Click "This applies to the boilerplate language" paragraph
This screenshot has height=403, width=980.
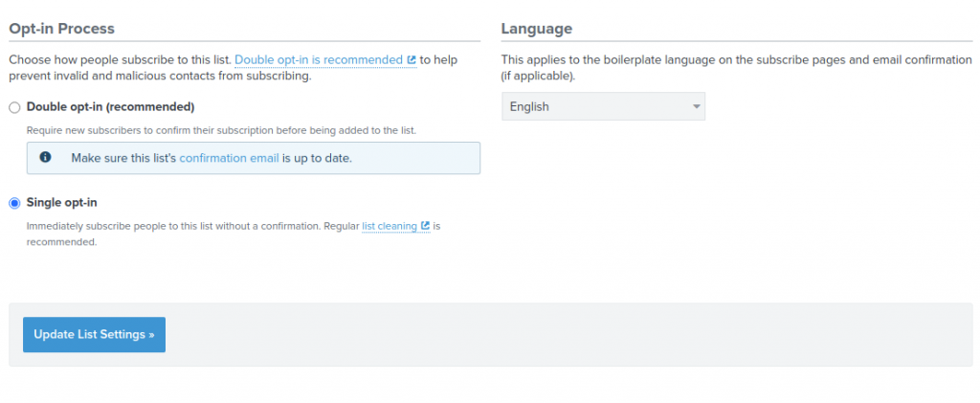click(736, 68)
